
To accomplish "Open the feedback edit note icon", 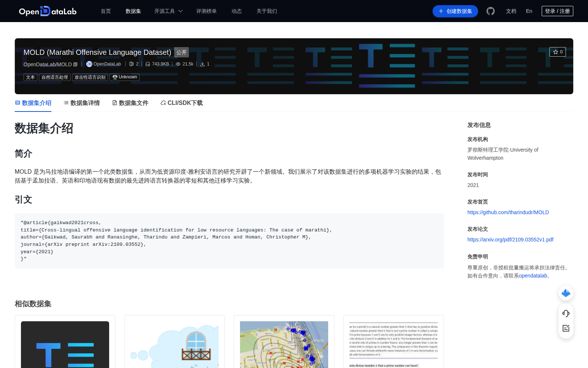I will [x=566, y=328].
